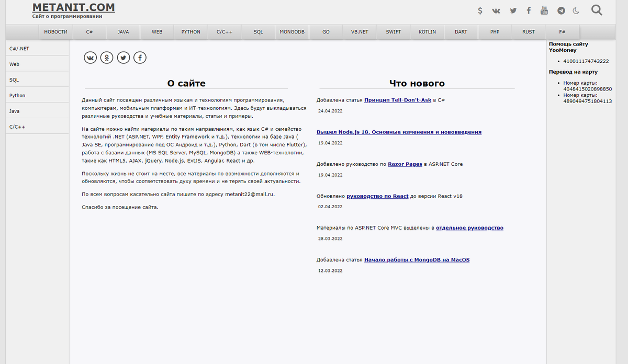Click the Что нового heading
The image size is (628, 364).
[x=417, y=83]
